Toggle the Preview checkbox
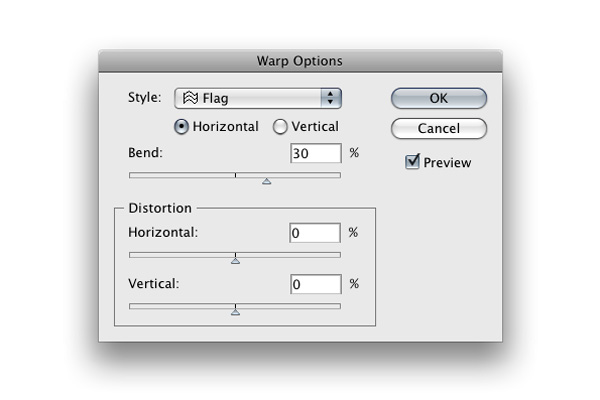This screenshot has height=400, width=600. tap(412, 162)
